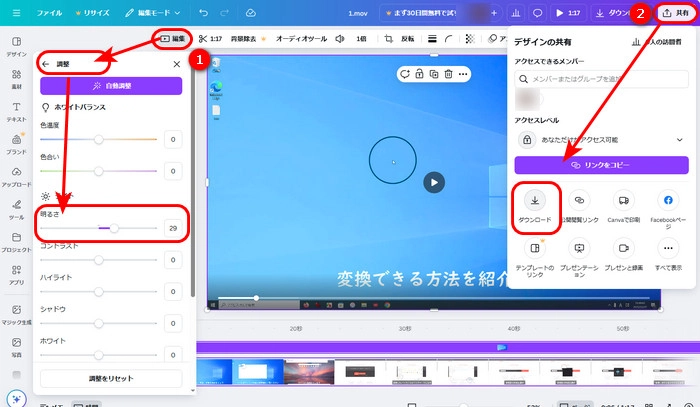700x407 pixels.
Task: Click the cloud save status icon
Action: click(x=251, y=13)
